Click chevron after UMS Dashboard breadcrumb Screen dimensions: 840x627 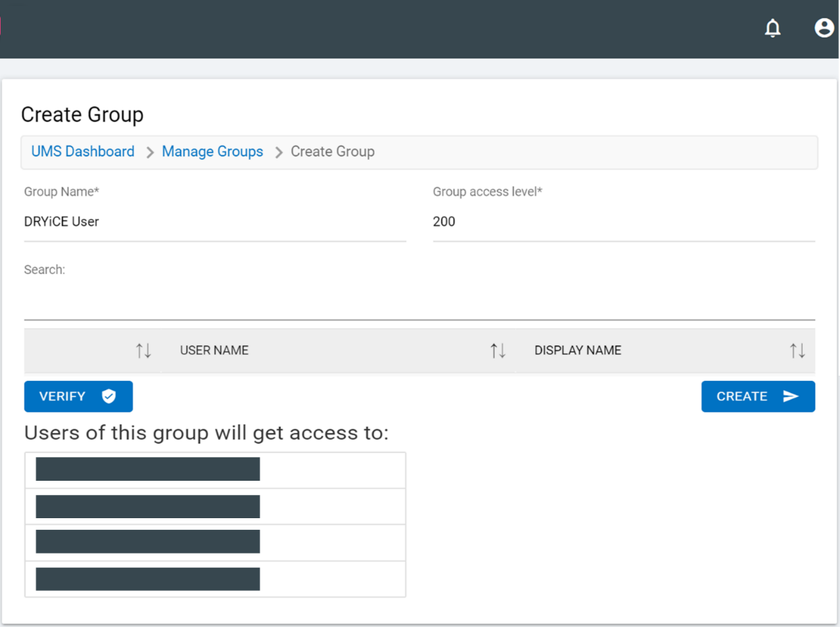(150, 152)
